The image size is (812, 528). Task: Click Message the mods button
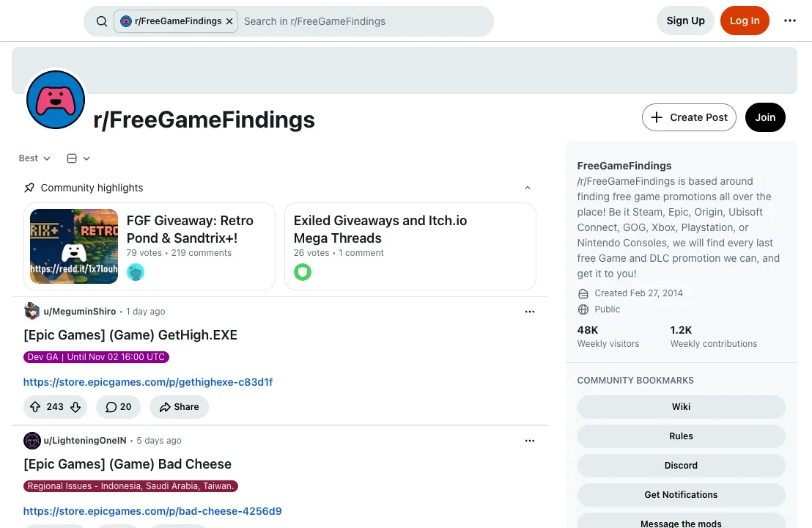click(x=681, y=521)
